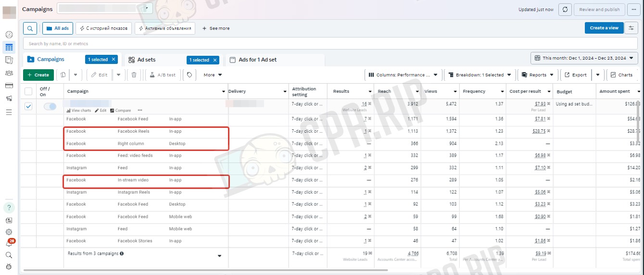This screenshot has height=275, width=644.
Task: Open the three-dot options under campaign name
Action: click(140, 110)
